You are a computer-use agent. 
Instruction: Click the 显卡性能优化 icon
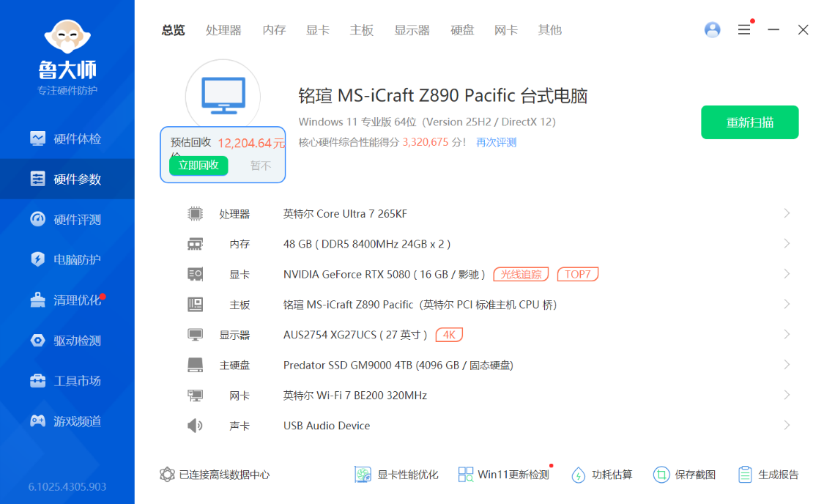[x=363, y=475]
